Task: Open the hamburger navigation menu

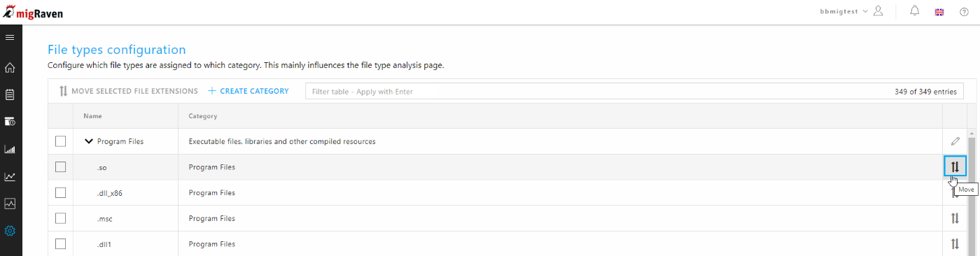Action: pos(10,37)
